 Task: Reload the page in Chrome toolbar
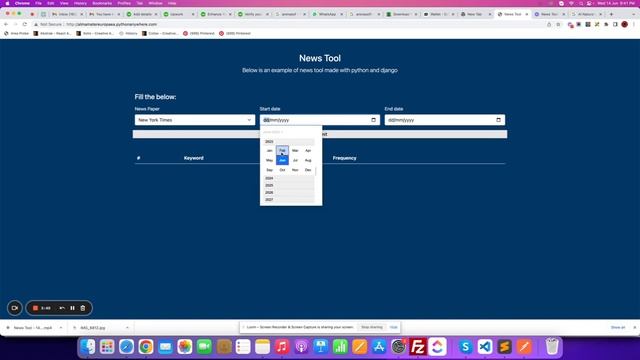[x=25, y=24]
